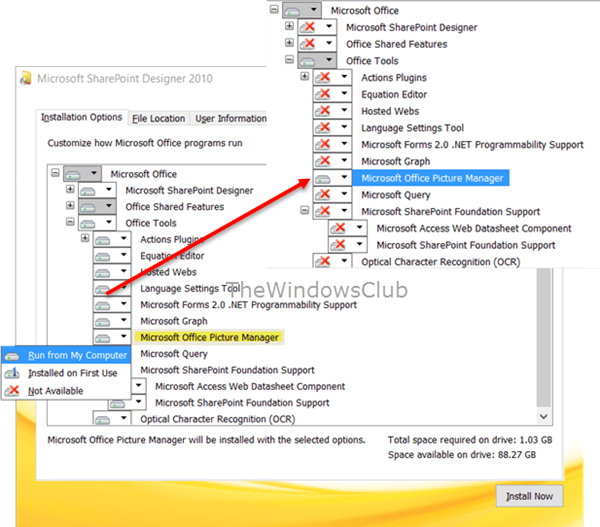The image size is (600, 527).
Task: Click red X icon for Equation Editor right inset
Action: [x=323, y=94]
